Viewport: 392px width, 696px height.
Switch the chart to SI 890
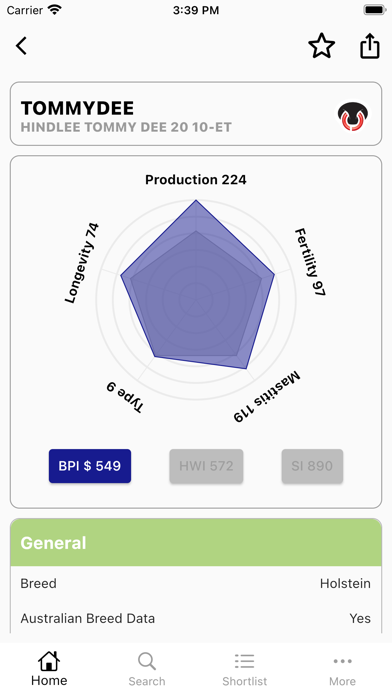point(312,466)
